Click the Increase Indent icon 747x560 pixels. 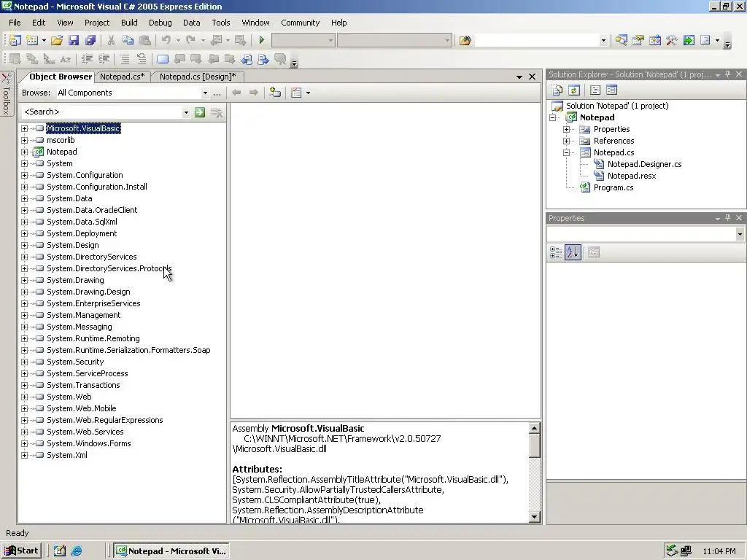click(104, 59)
